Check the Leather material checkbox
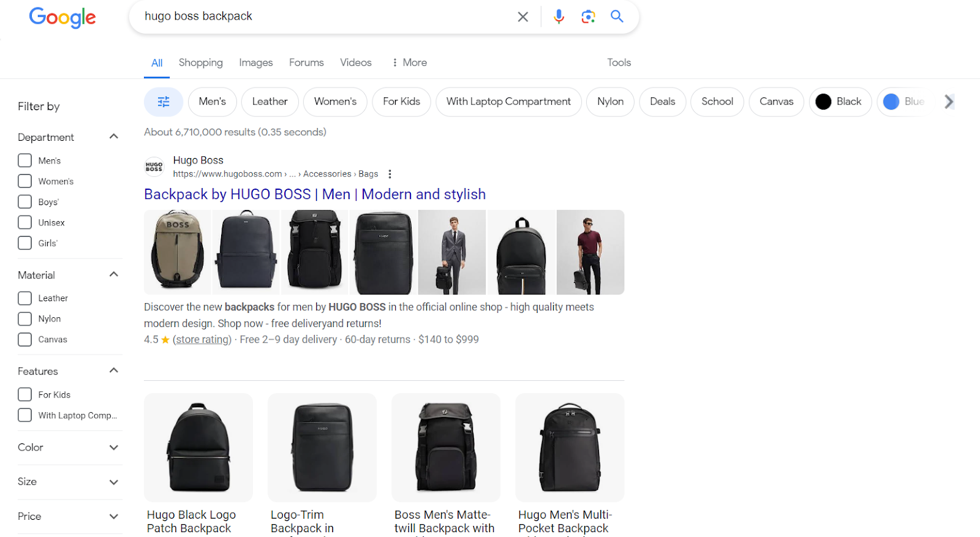This screenshot has width=980, height=537. click(24, 298)
